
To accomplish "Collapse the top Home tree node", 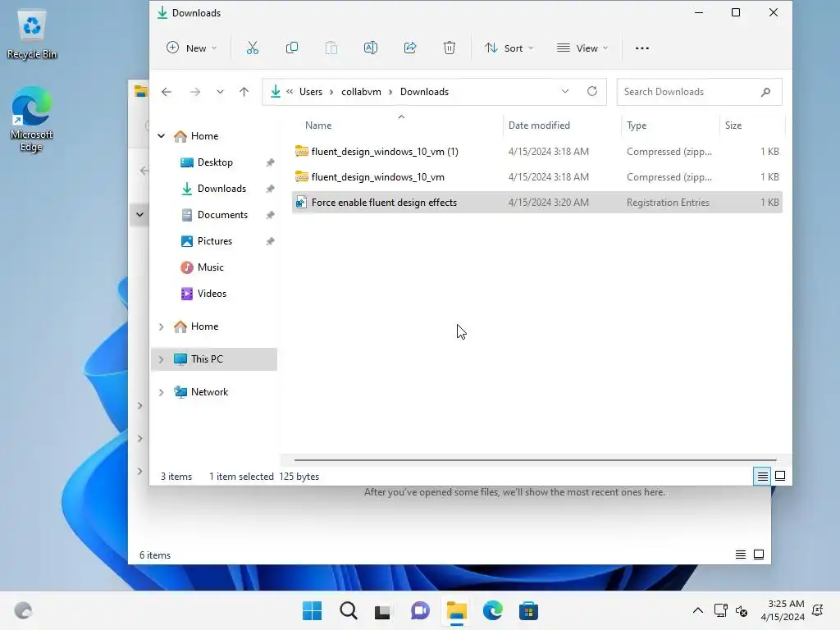I will pyautogui.click(x=162, y=136).
